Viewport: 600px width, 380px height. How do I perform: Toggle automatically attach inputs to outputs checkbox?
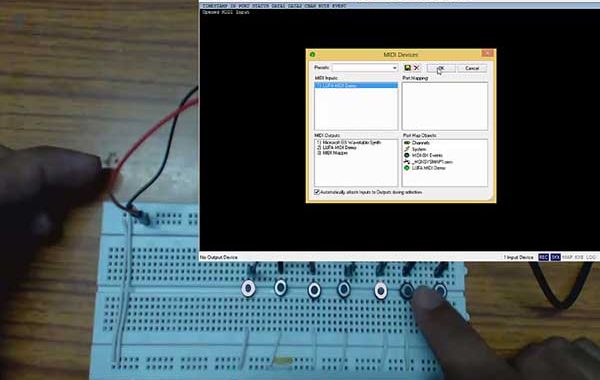pos(317,192)
